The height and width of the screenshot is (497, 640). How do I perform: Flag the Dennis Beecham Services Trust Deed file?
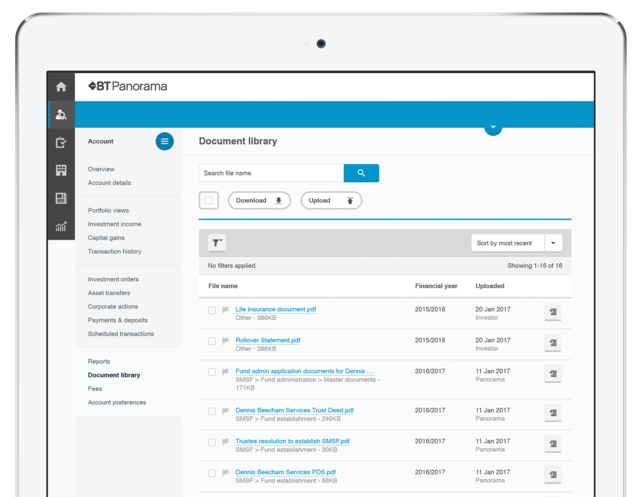click(225, 411)
